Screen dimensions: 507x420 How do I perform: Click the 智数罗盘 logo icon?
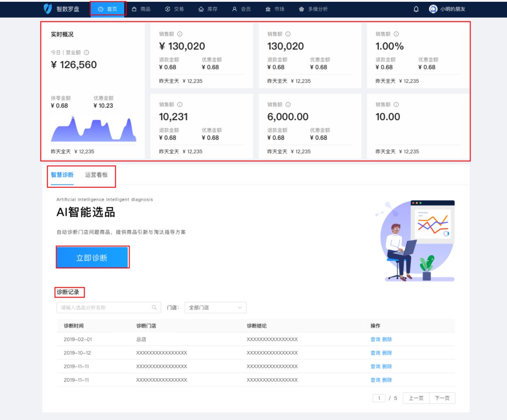pyautogui.click(x=48, y=9)
